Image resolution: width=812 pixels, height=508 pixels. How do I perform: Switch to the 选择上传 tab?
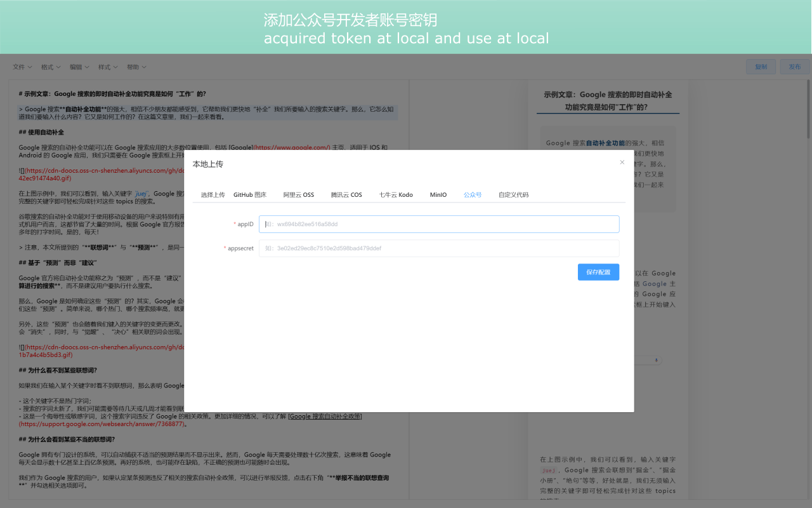pyautogui.click(x=213, y=195)
